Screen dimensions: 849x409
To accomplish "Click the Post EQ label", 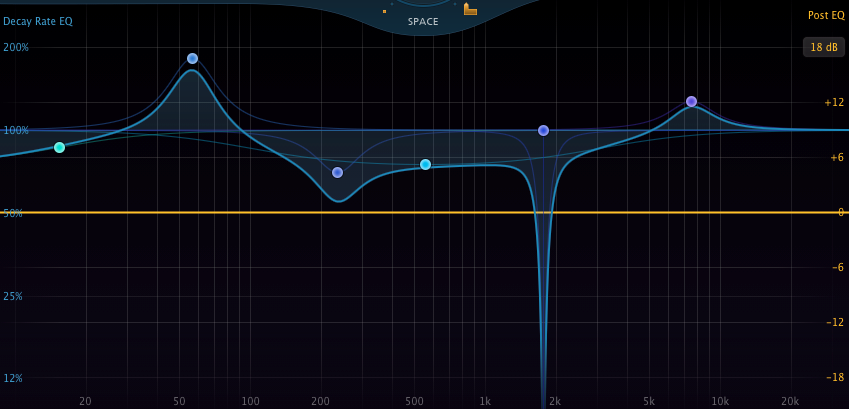I will pos(825,16).
